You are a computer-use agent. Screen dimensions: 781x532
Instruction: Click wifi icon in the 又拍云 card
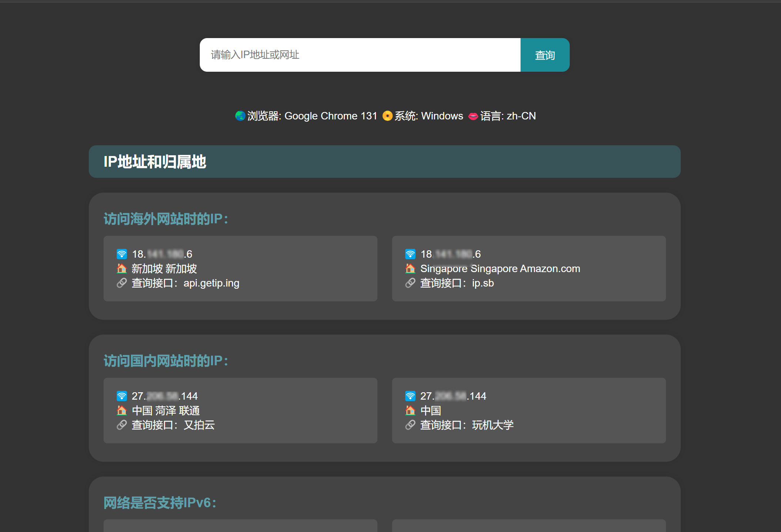[122, 396]
